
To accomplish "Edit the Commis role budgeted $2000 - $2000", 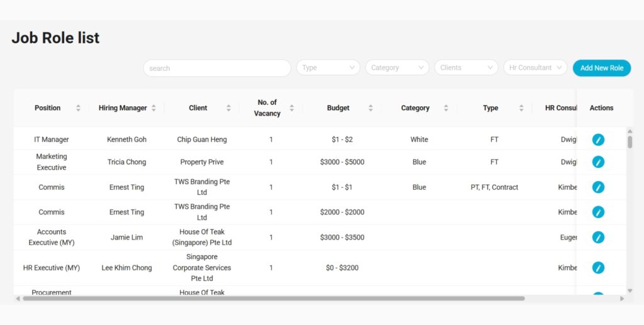I will pyautogui.click(x=598, y=212).
